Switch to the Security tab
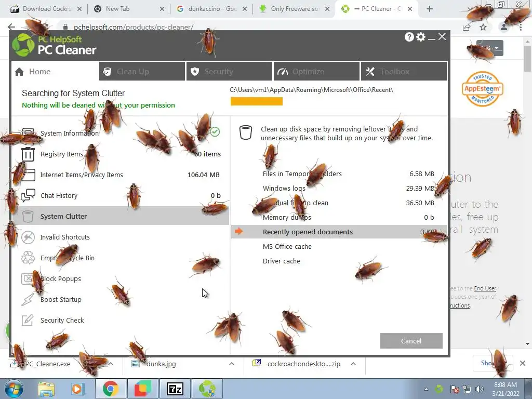The height and width of the screenshot is (399, 532). click(229, 71)
